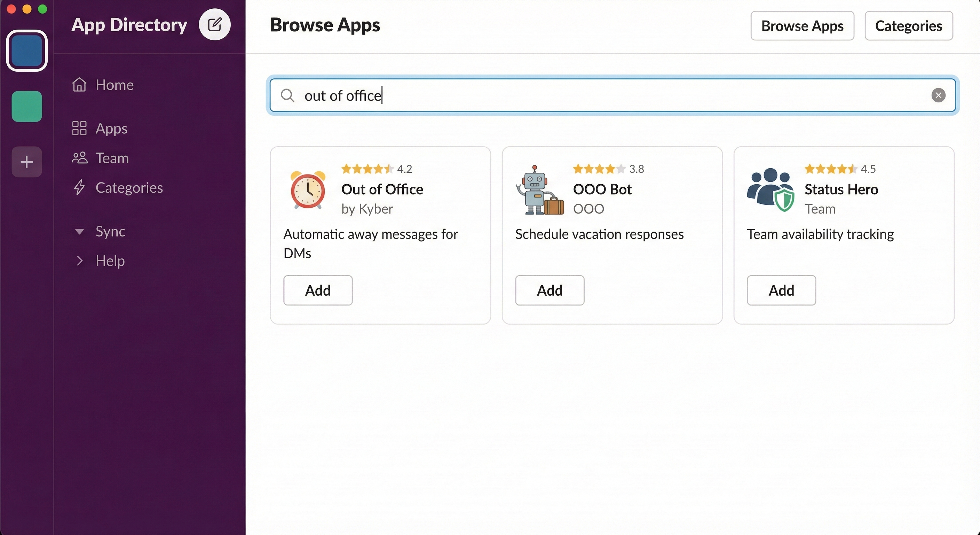Collapse the Sync section
The width and height of the screenshot is (980, 535).
(x=110, y=232)
